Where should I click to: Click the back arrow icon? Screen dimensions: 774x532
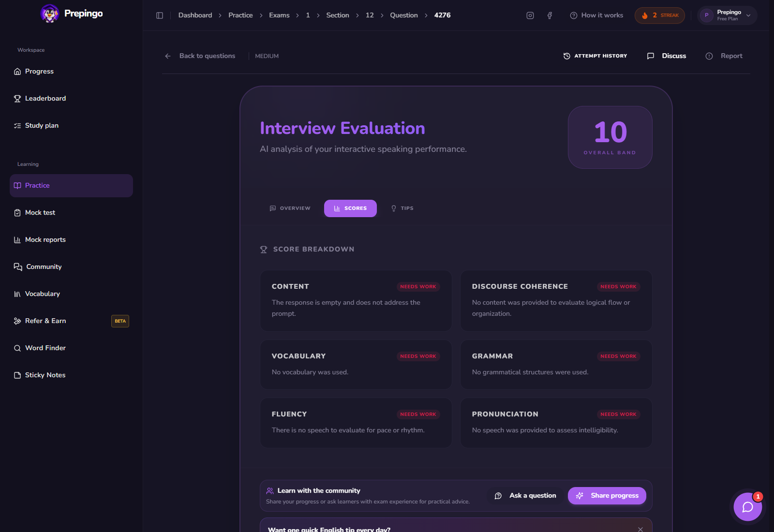168,56
